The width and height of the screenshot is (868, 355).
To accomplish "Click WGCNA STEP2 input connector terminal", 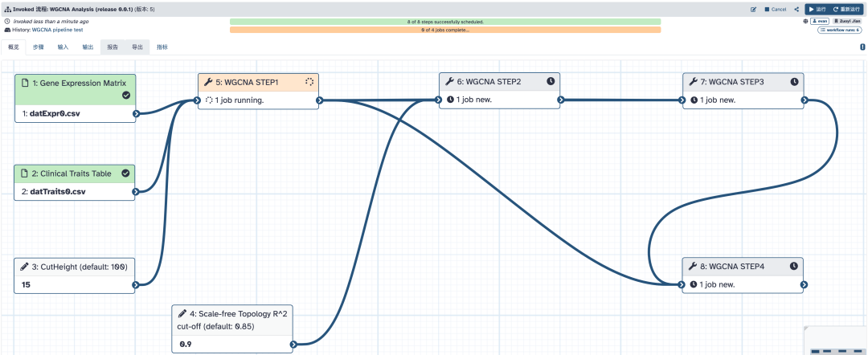I will [x=440, y=100].
